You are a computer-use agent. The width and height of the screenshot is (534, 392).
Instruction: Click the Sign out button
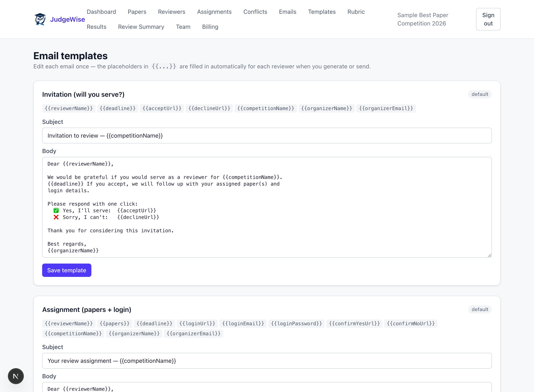click(488, 19)
